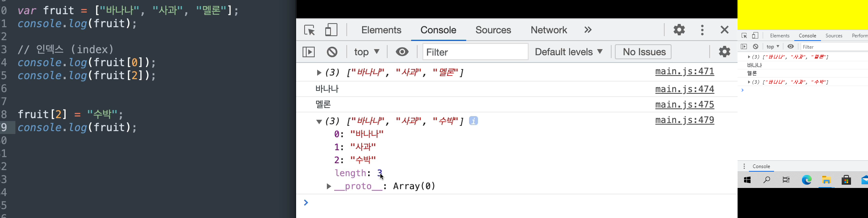The width and height of the screenshot is (868, 218).
Task: Open the DevTools three-dot customize menu
Action: coord(702,30)
